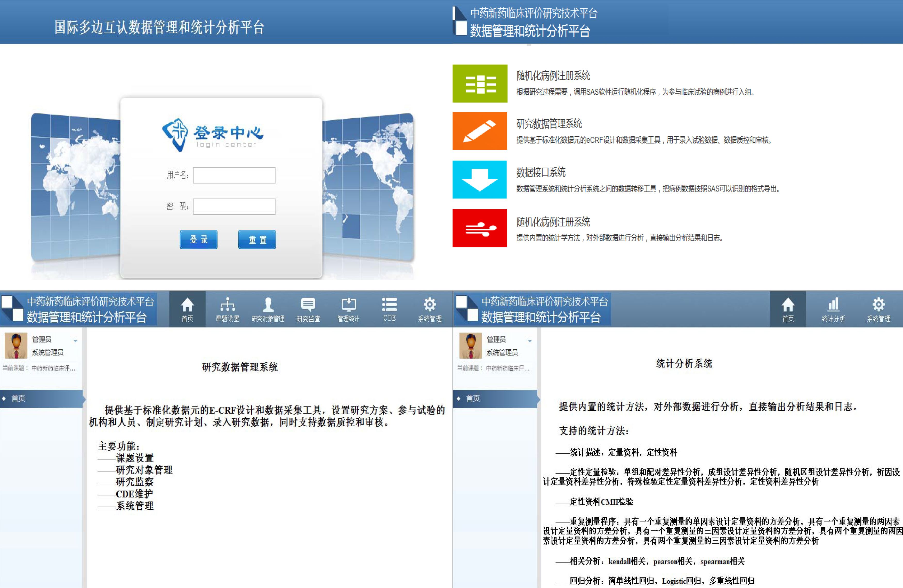Screen dimensions: 903x588
Task: Open 系统管理 gear icon in statistics platform
Action: coord(878,309)
